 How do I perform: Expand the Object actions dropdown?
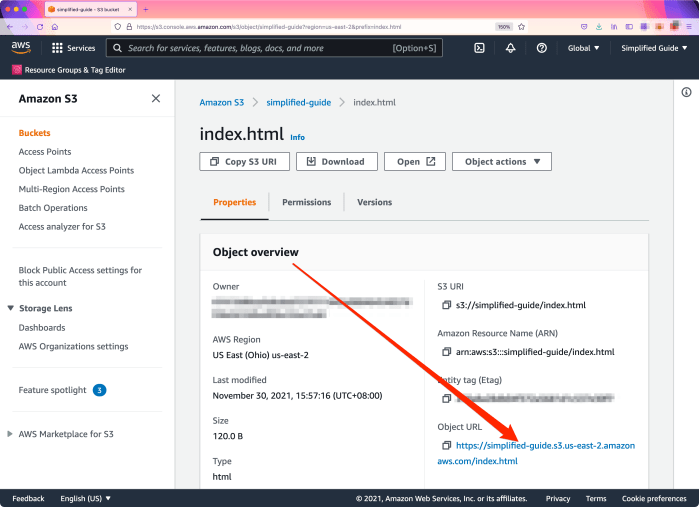502,161
